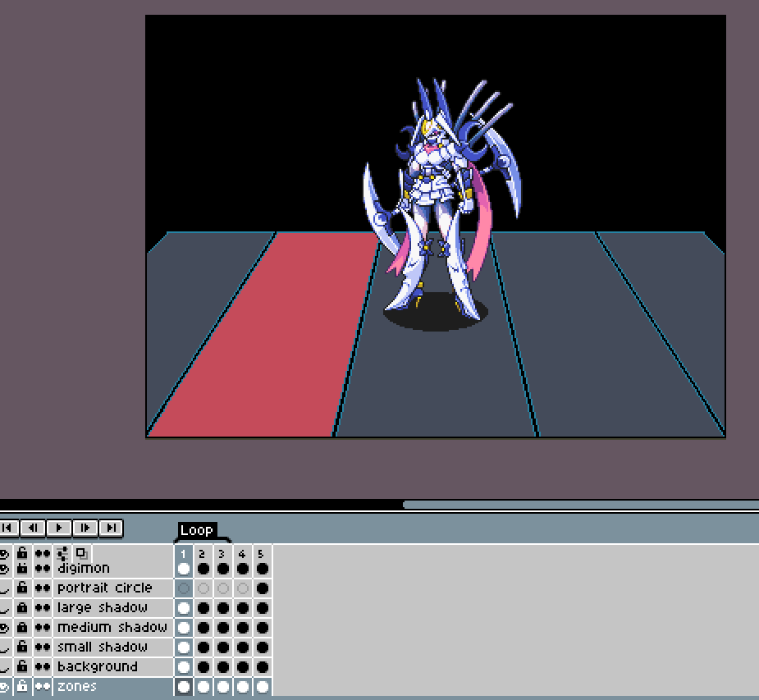Lock the small shadow layer
Image resolution: width=759 pixels, height=700 pixels.
point(22,647)
